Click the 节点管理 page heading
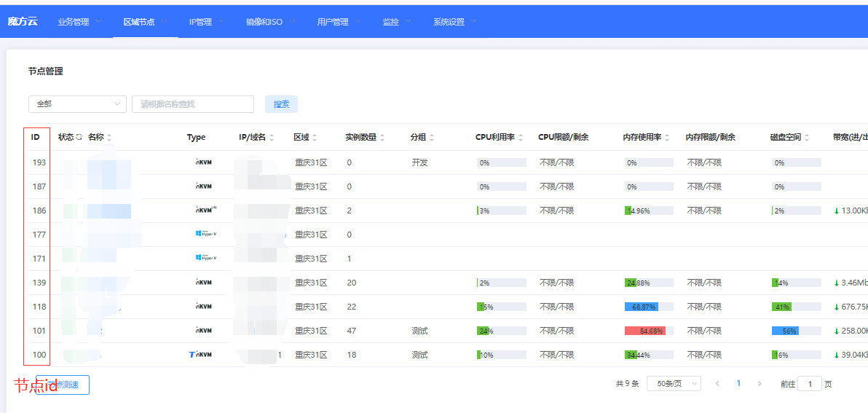868x413 pixels. (45, 71)
